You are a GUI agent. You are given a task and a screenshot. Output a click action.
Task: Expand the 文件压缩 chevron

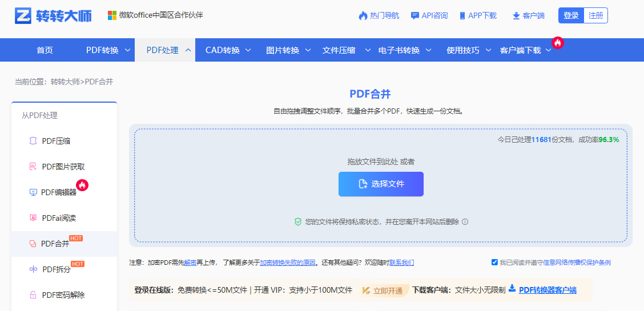click(x=368, y=50)
